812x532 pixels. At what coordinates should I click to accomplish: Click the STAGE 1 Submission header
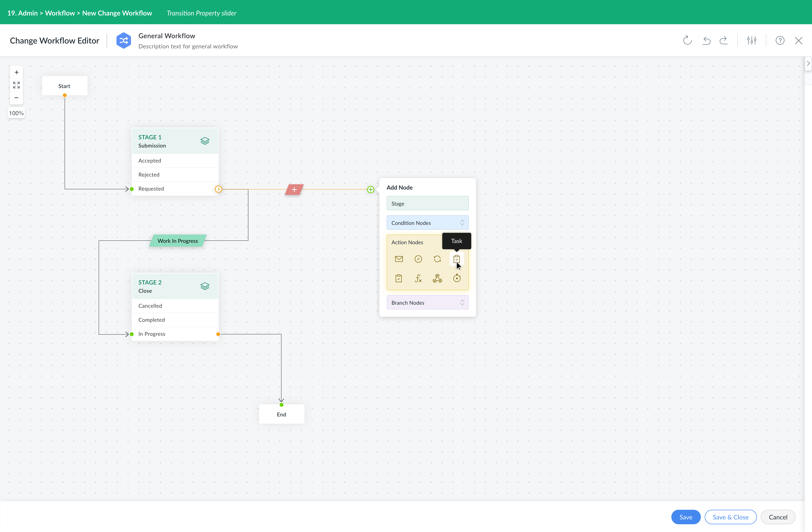[x=175, y=141]
